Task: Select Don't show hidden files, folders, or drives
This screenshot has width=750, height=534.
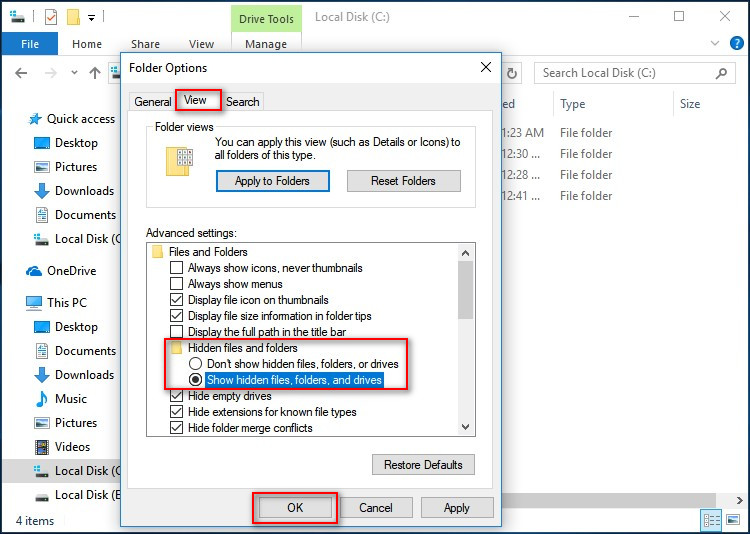Action: pos(195,364)
